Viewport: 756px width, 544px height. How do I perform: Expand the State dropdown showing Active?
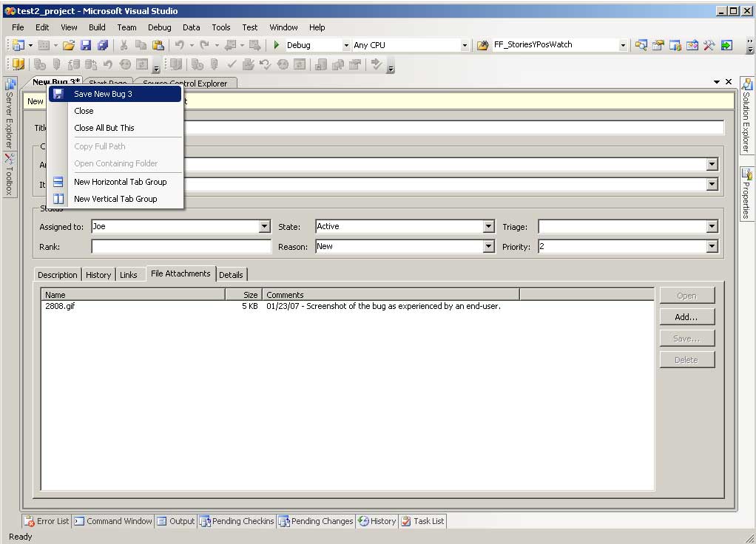[488, 226]
